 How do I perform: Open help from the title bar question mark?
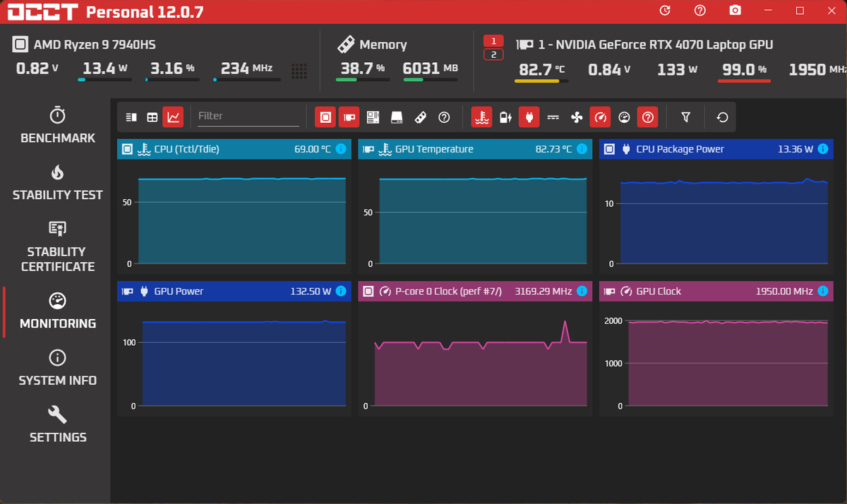(x=700, y=11)
